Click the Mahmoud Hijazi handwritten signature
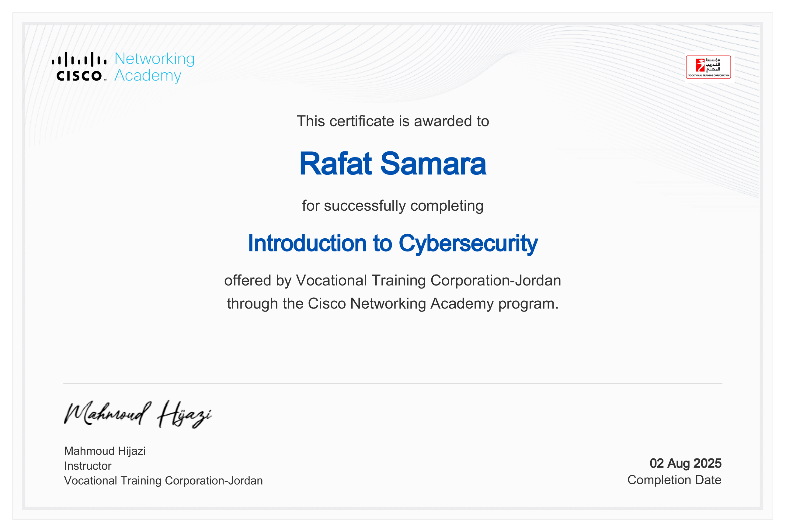This screenshot has height=532, width=786. pyautogui.click(x=138, y=414)
